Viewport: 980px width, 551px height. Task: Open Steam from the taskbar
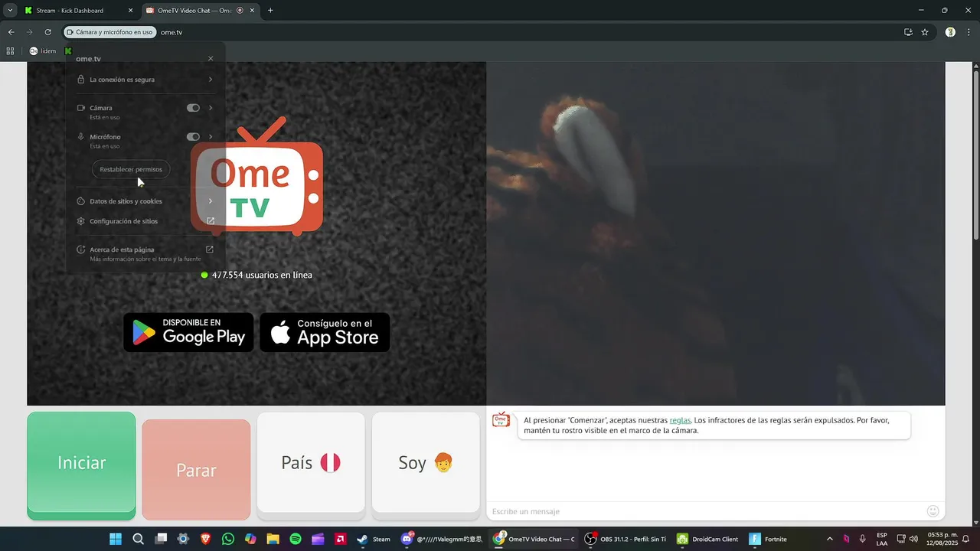[374, 539]
